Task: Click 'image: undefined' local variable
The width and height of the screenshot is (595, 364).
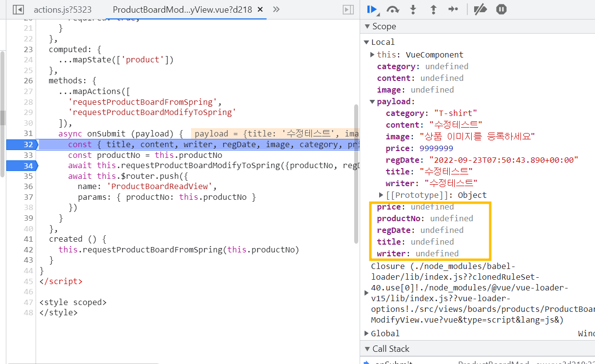Action: pyautogui.click(x=415, y=90)
